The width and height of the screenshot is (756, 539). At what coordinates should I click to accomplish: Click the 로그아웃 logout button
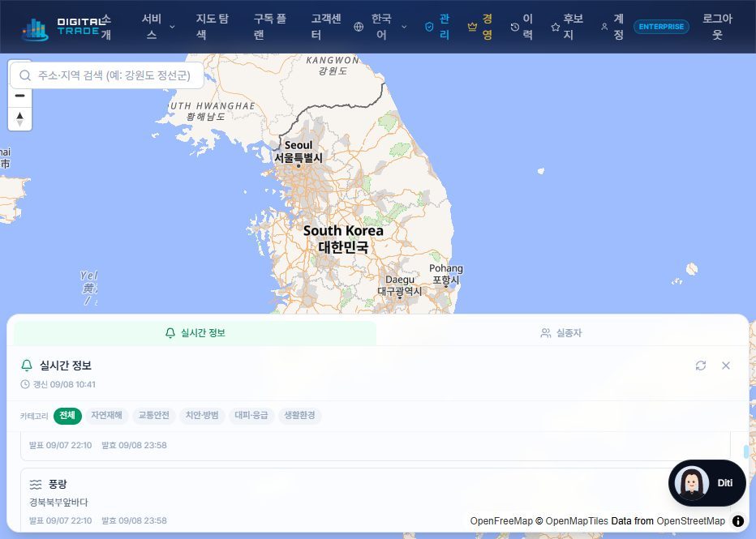coord(717,27)
